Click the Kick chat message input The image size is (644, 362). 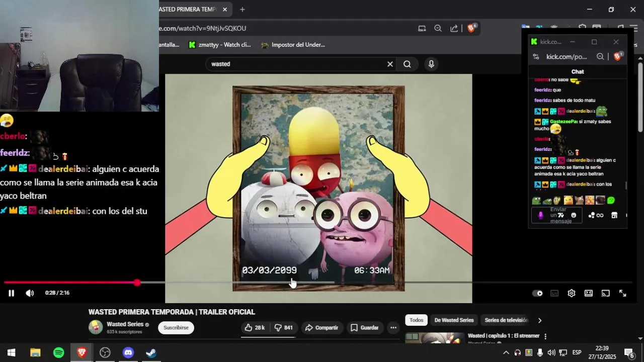[x=557, y=215]
